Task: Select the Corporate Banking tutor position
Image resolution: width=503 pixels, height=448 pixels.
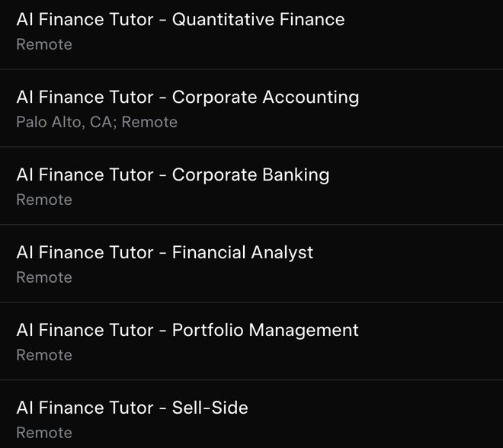Action: click(172, 175)
